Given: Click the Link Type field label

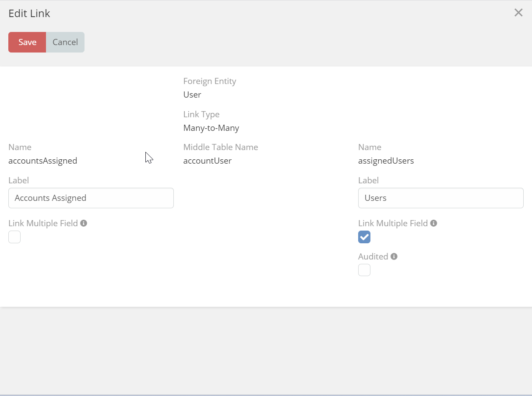Looking at the screenshot, I should pyautogui.click(x=201, y=115).
